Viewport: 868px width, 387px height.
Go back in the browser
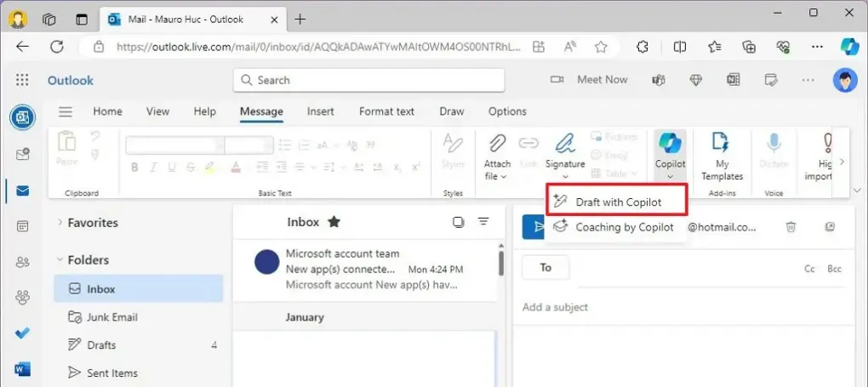(22, 47)
